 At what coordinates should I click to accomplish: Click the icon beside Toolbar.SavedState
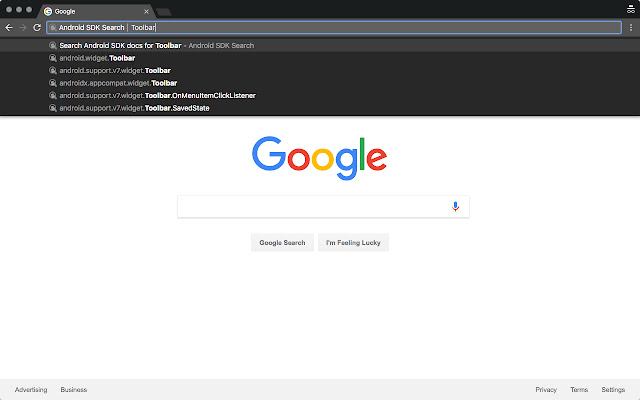[53, 108]
